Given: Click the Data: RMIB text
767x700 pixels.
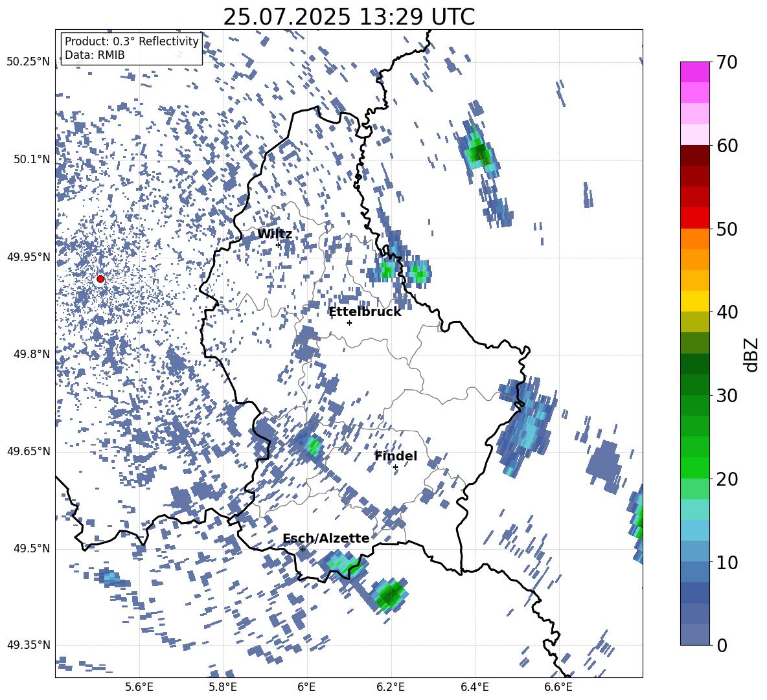Looking at the screenshot, I should click(95, 55).
